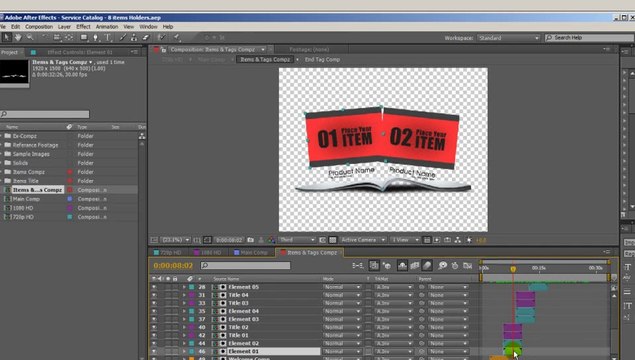Hide the Element 05 layer eye
This screenshot has height=360, width=635.
[x=154, y=287]
